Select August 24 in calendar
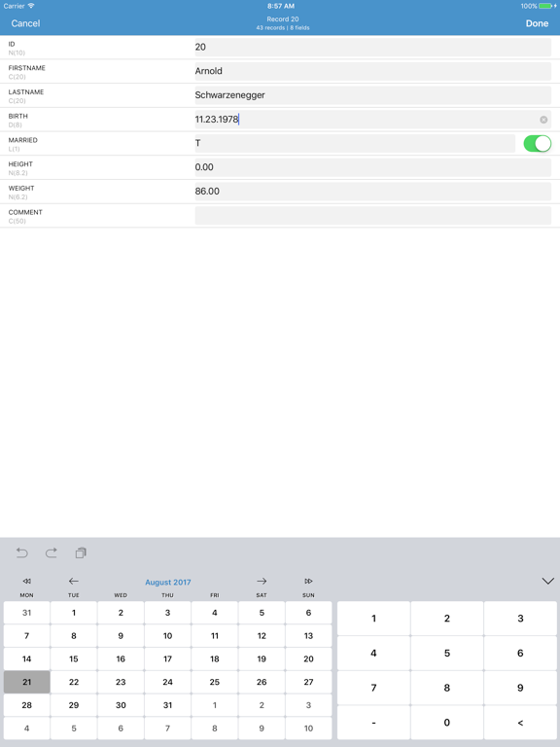The height and width of the screenshot is (747, 560). pyautogui.click(x=167, y=682)
